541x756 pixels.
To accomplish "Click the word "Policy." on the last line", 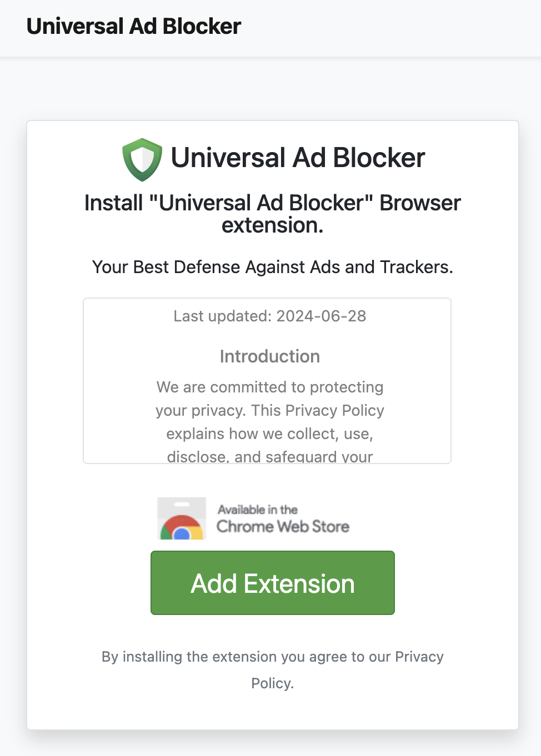I will (272, 683).
